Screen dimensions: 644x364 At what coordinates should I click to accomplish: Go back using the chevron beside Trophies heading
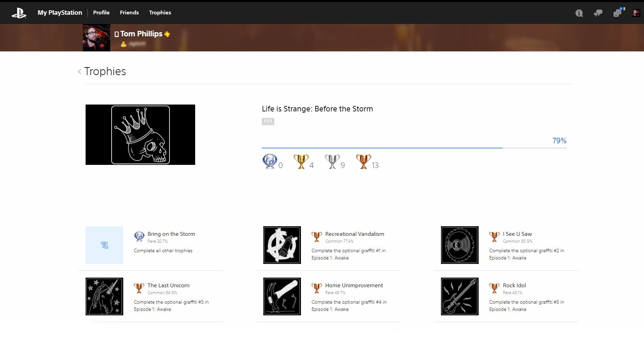79,71
